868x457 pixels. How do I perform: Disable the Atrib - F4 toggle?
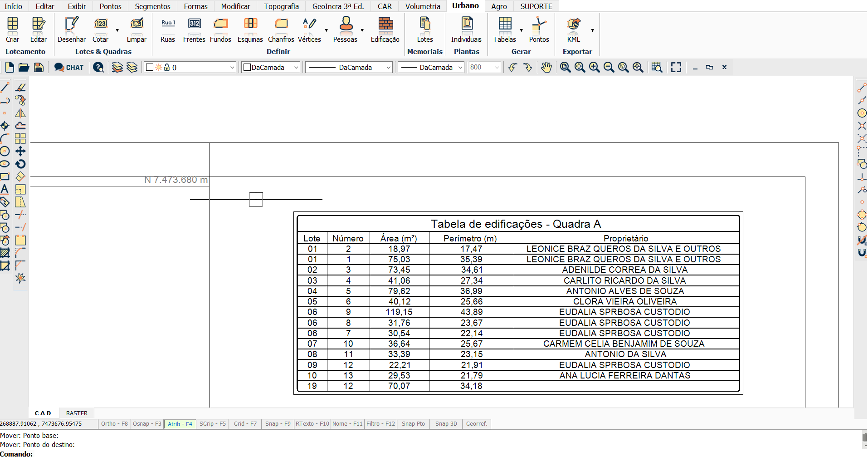tap(180, 424)
